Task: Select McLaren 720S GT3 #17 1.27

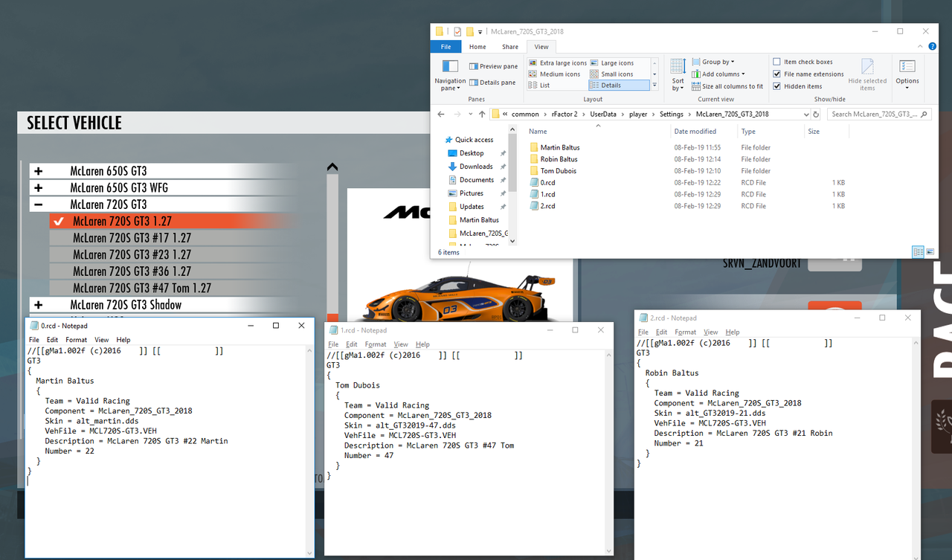Action: point(132,238)
